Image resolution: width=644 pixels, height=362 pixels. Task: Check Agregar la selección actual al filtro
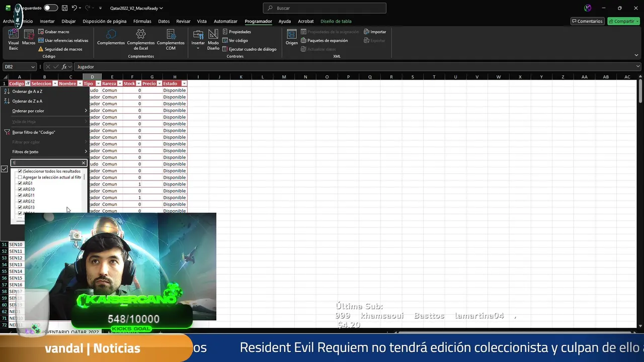20,177
